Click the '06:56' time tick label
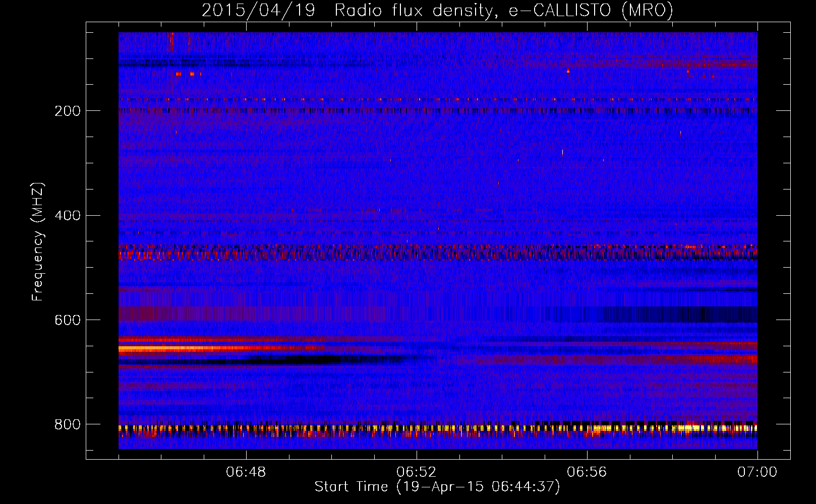Image resolution: width=816 pixels, height=504 pixels. click(x=587, y=472)
